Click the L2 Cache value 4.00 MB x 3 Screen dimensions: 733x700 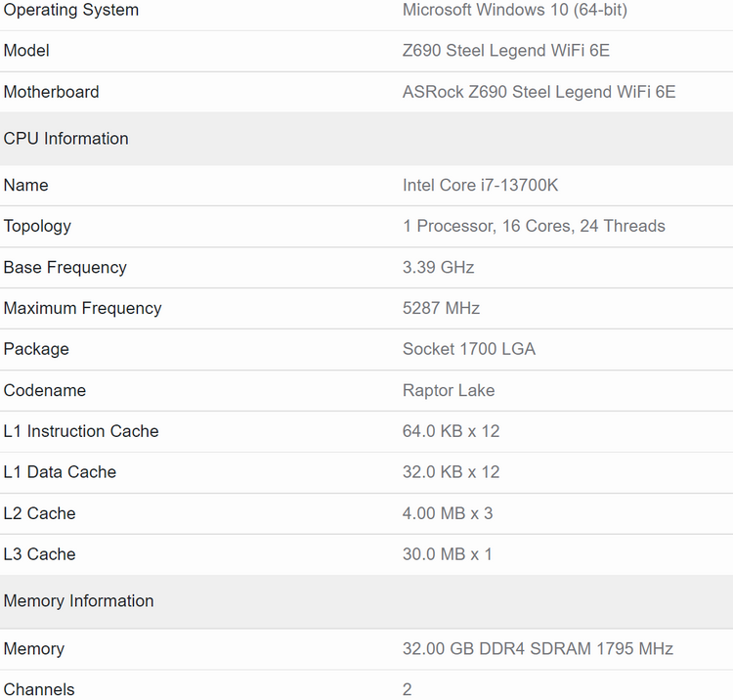coord(447,513)
